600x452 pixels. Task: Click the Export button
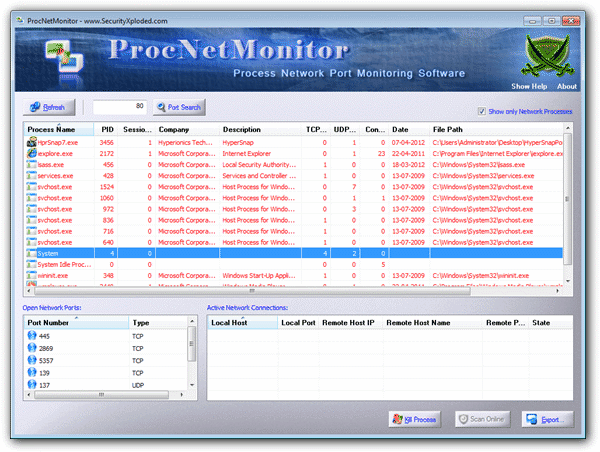tap(548, 419)
